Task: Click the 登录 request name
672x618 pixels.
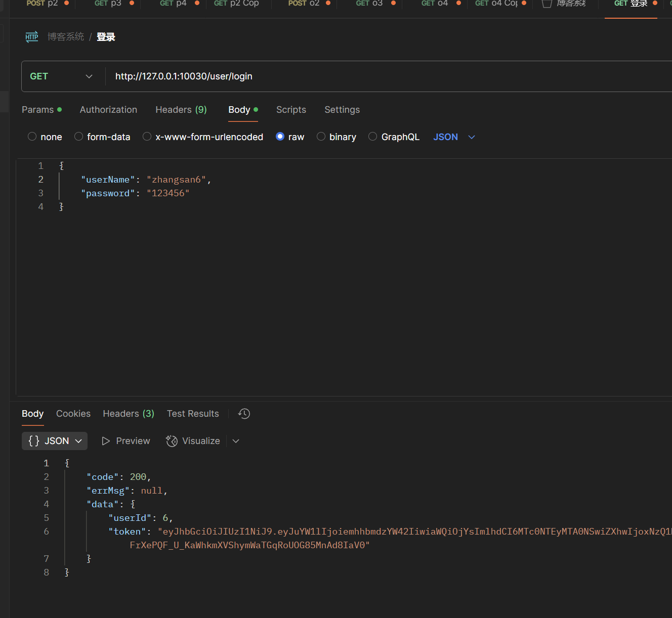Action: tap(106, 37)
